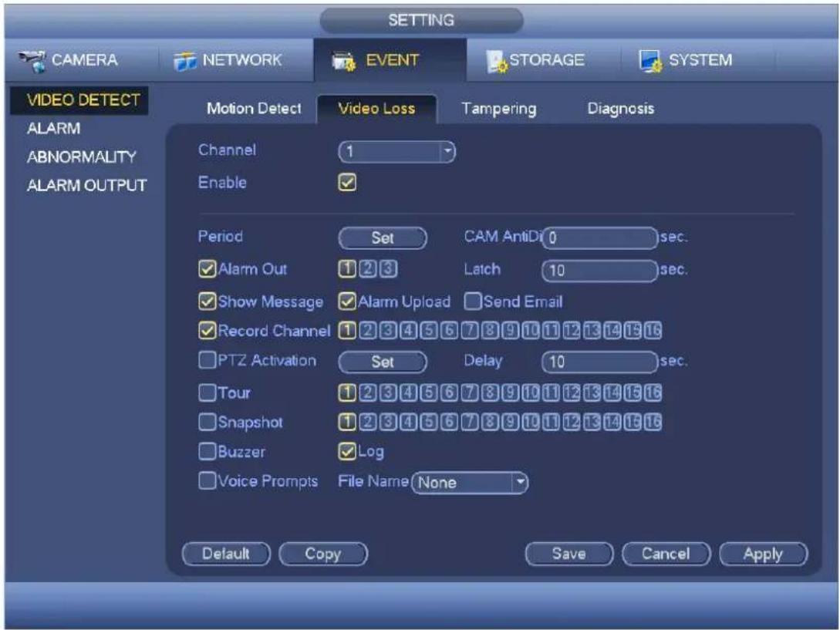The height and width of the screenshot is (630, 840).
Task: Click the Apply button
Action: pyautogui.click(x=764, y=554)
